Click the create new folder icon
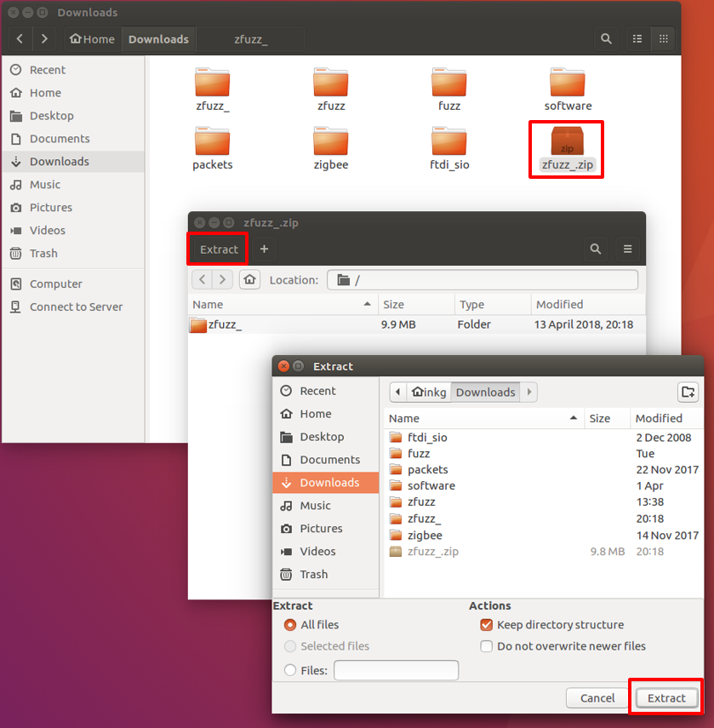The width and height of the screenshot is (714, 728). tap(688, 392)
